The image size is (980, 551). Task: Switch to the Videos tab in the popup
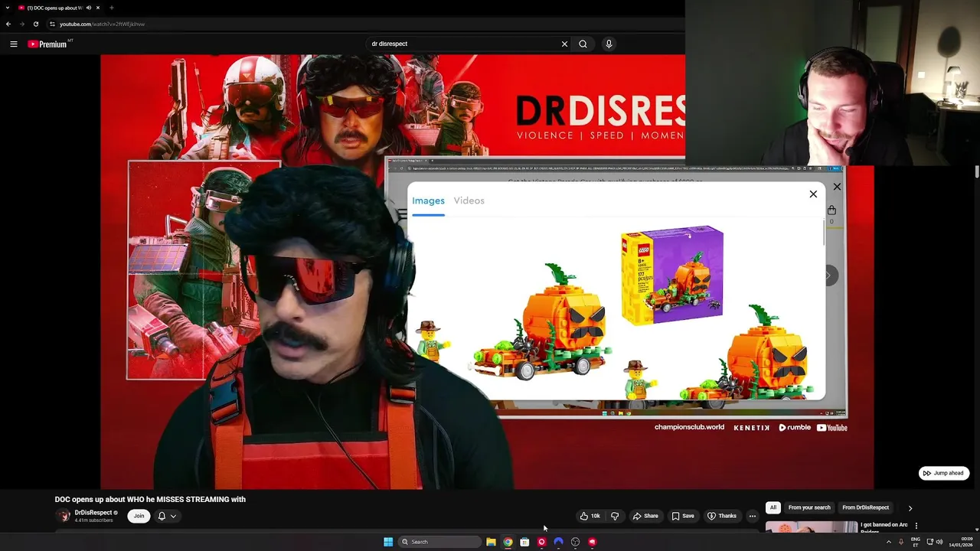coord(469,201)
